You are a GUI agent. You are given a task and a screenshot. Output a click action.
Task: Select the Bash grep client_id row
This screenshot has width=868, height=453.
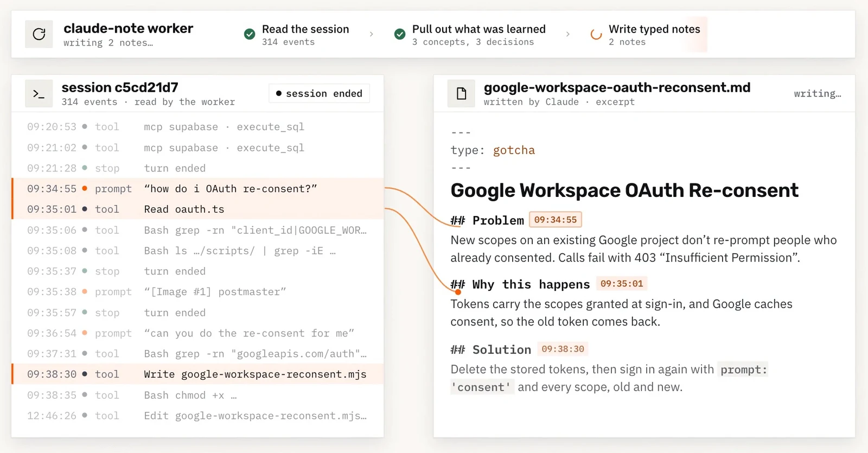pos(197,230)
